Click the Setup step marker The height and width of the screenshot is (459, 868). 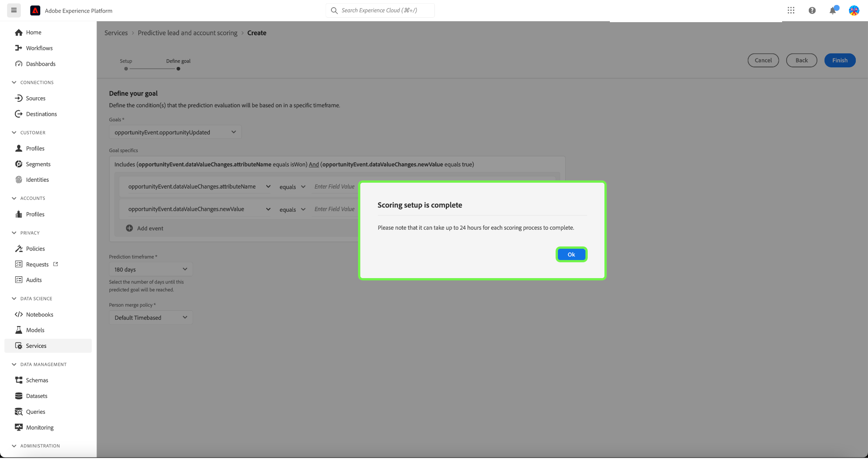click(x=126, y=69)
